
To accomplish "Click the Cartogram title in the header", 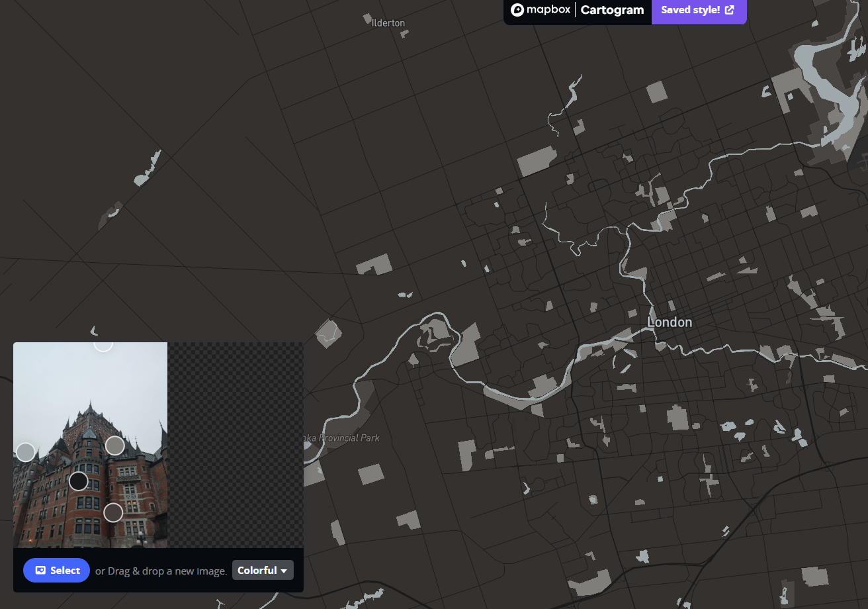I will tap(612, 10).
